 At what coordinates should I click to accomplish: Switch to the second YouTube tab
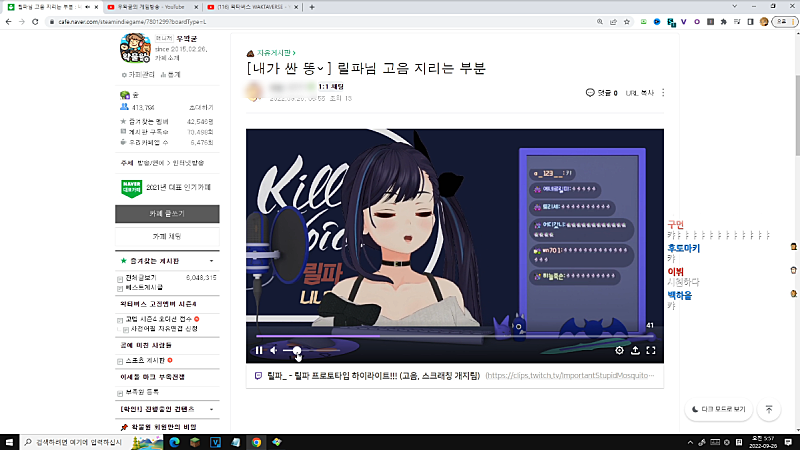point(153,7)
